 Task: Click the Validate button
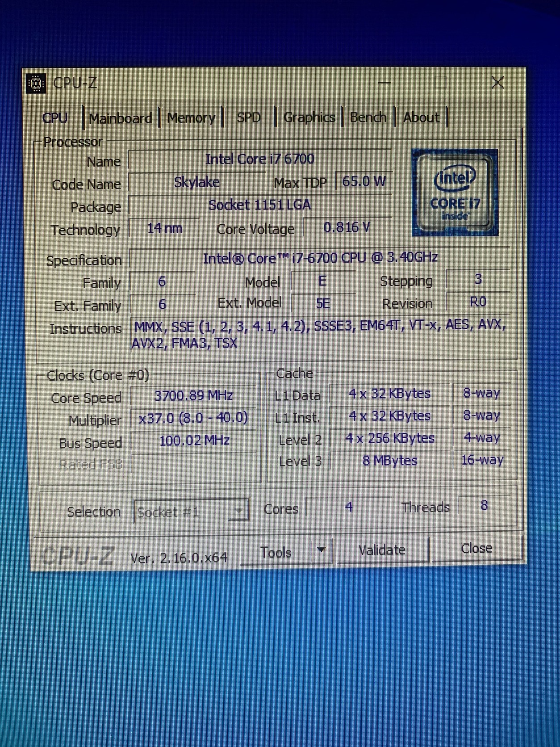pos(382,550)
